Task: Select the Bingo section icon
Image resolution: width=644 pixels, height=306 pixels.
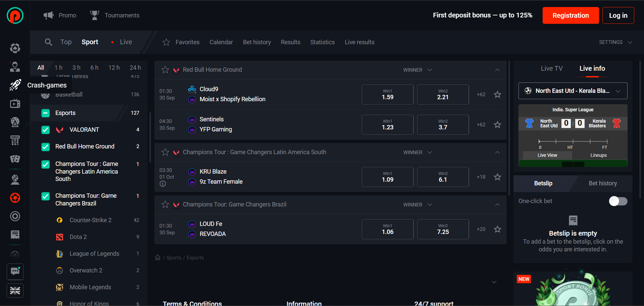Action: 15,140
